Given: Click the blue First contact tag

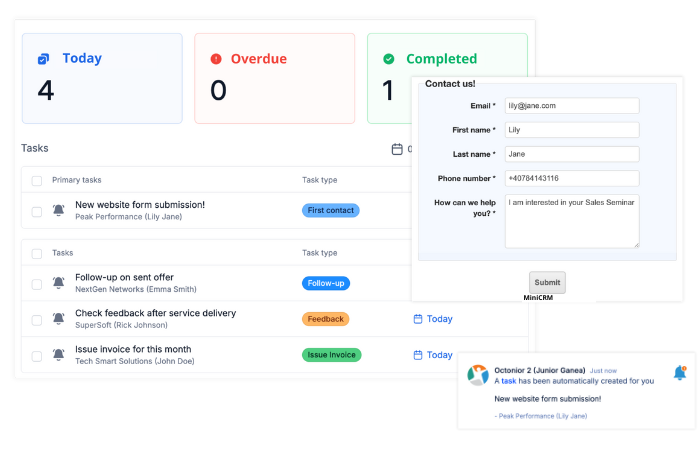Looking at the screenshot, I should [330, 211].
